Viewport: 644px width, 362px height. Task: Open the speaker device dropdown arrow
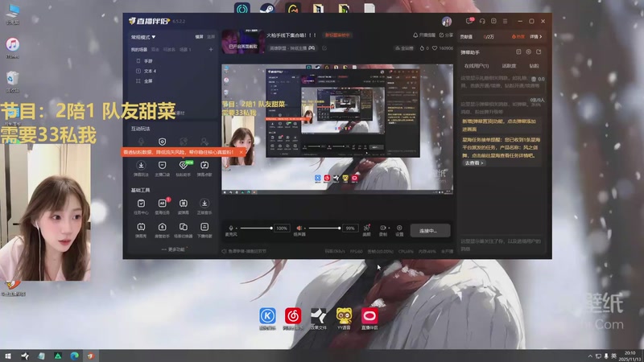tap(305, 228)
